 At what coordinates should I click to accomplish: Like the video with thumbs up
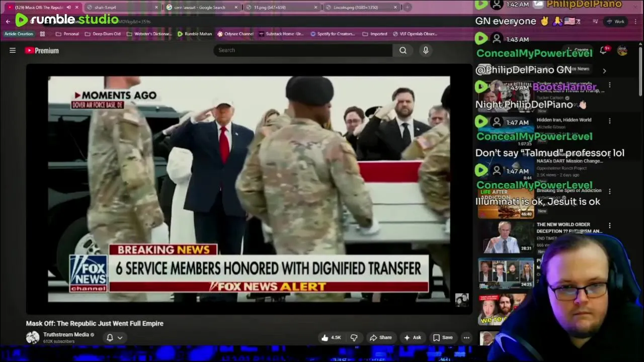pyautogui.click(x=331, y=337)
